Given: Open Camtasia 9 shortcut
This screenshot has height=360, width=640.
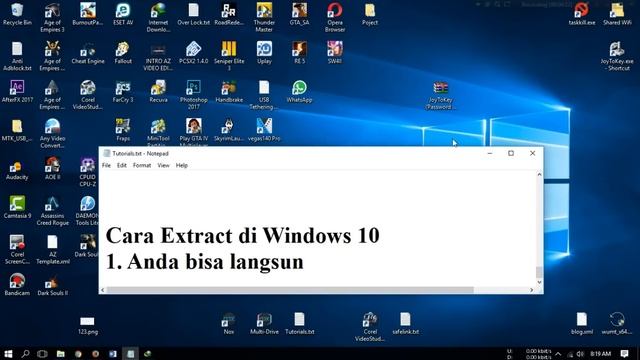Looking at the screenshot, I should tap(17, 207).
